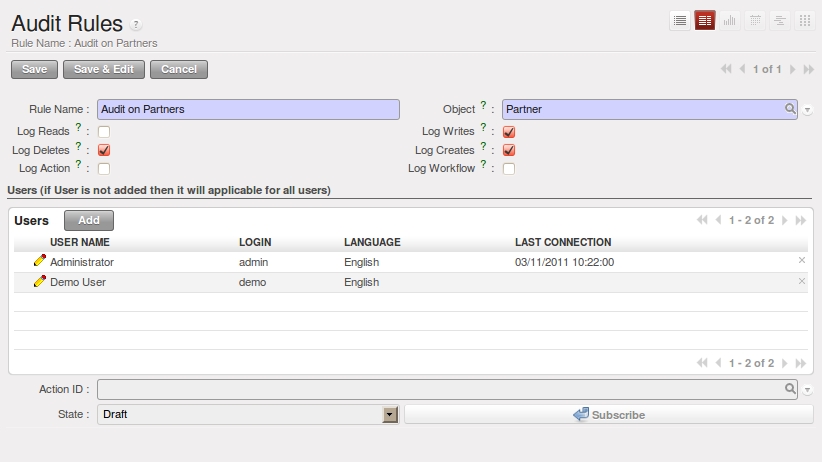Image resolution: width=822 pixels, height=462 pixels.
Task: Remove Demo User from users list
Action: click(x=802, y=281)
